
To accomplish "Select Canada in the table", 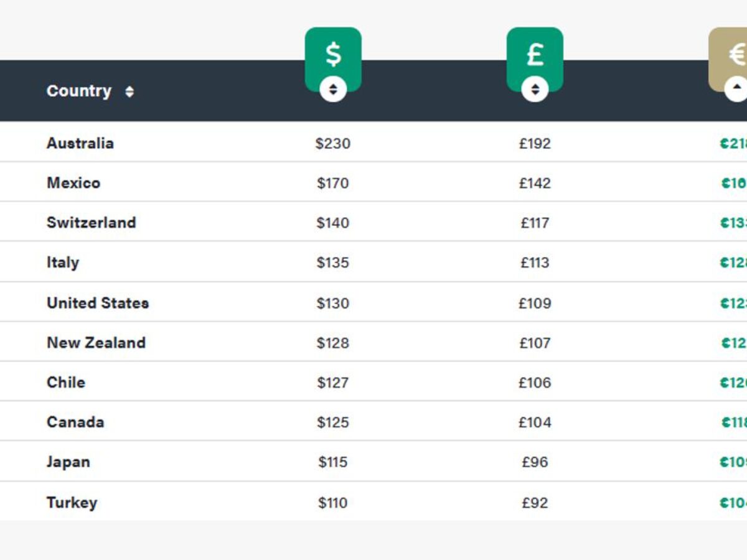I will 75,422.
